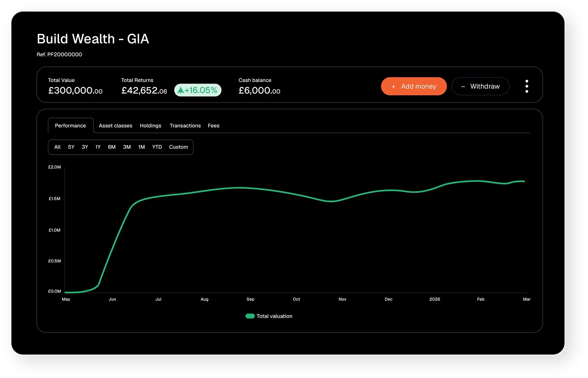Viewport: 588px width, 378px height.
Task: View the Fees tab
Action: tap(213, 125)
